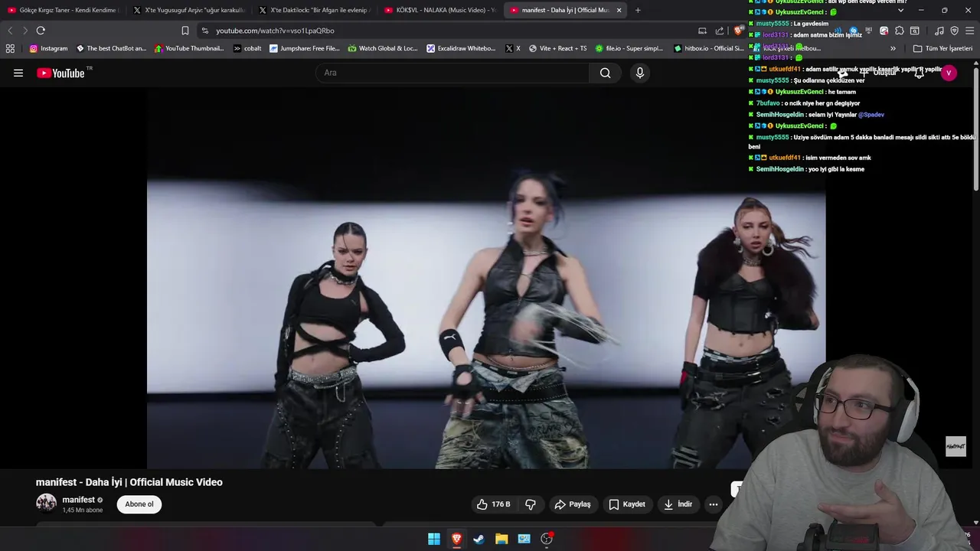This screenshot has width=980, height=551.
Task: Click the page vertical scrollbar
Action: coord(976,129)
